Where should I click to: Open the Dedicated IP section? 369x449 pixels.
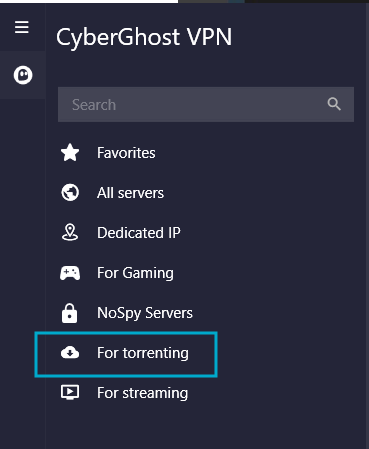pyautogui.click(x=139, y=233)
